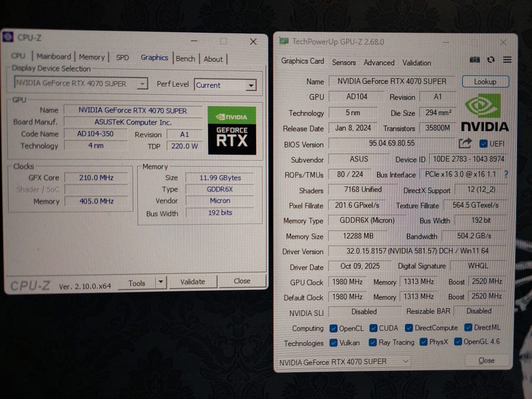Click the 11.99 GBytes memory Size value
The height and width of the screenshot is (399, 532).
[220, 178]
